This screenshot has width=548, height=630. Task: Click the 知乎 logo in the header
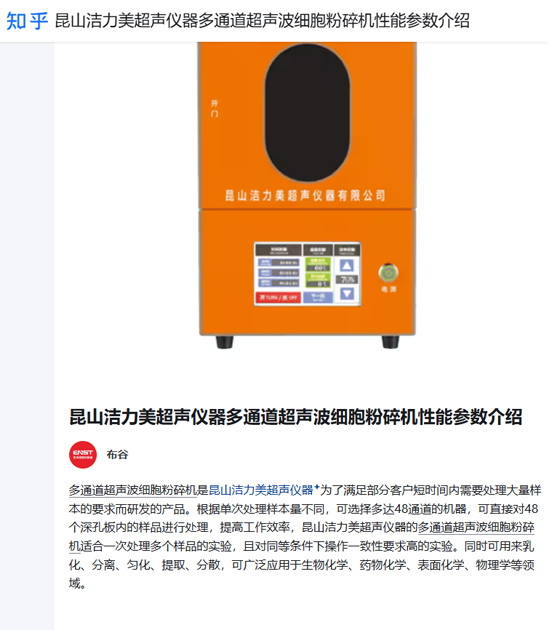pyautogui.click(x=27, y=21)
